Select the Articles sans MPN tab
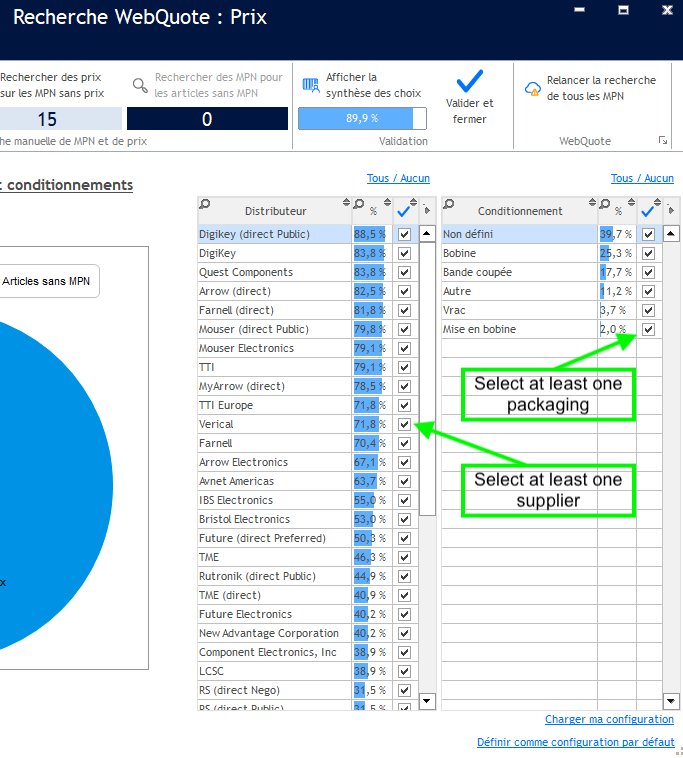683x758 pixels. [46, 282]
